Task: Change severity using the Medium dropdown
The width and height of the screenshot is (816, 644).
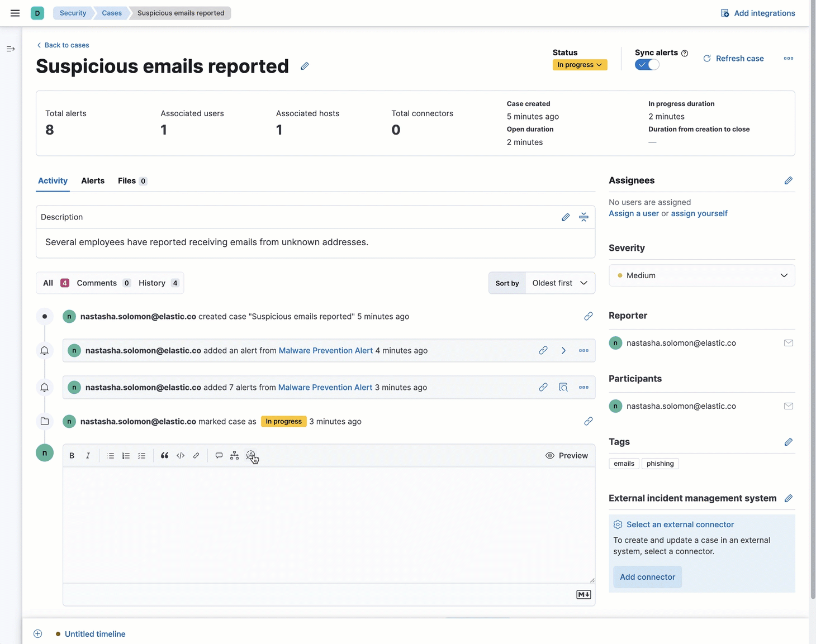Action: click(x=701, y=275)
